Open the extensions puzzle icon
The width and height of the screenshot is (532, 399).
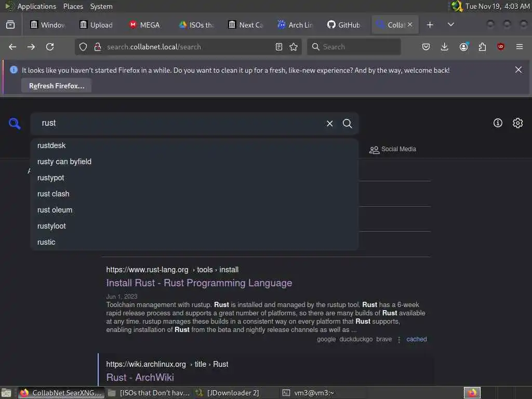482,47
